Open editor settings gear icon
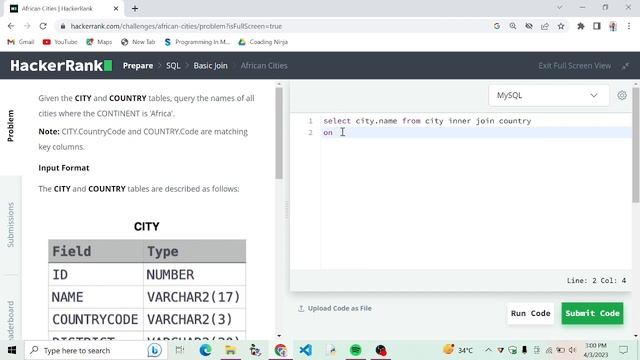The height and width of the screenshot is (360, 640). [x=622, y=96]
